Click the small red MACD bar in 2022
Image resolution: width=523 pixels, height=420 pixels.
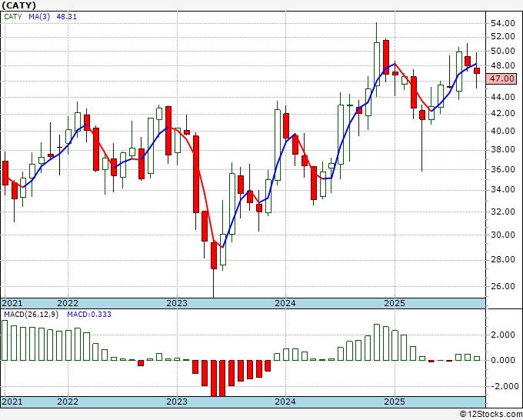[141, 363]
